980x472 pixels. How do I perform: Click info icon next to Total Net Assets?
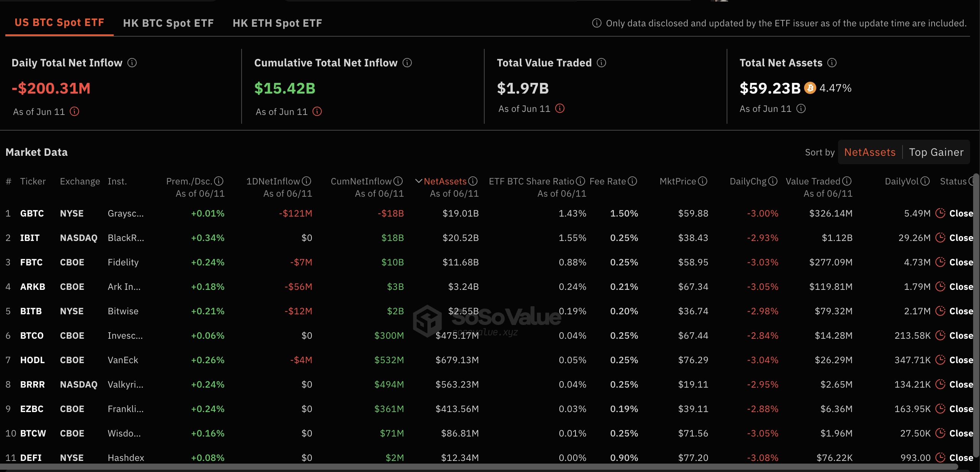[x=832, y=63]
